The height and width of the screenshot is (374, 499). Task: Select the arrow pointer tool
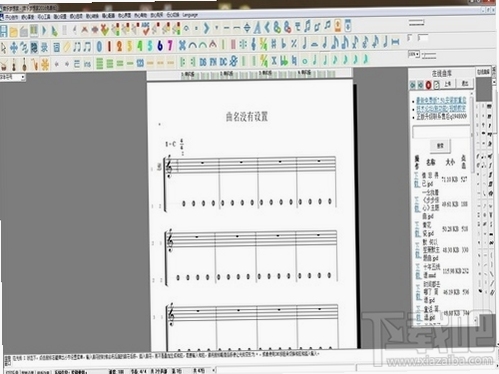coord(4,48)
